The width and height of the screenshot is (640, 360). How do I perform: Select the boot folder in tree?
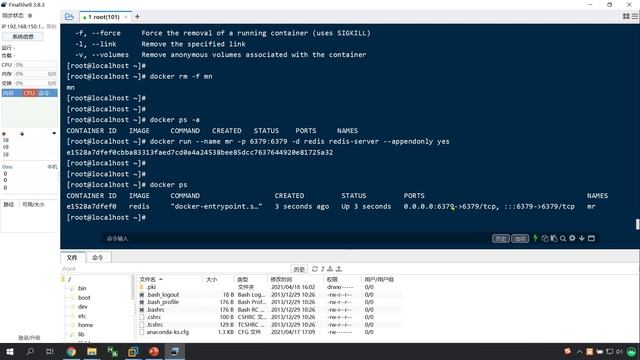point(84,298)
